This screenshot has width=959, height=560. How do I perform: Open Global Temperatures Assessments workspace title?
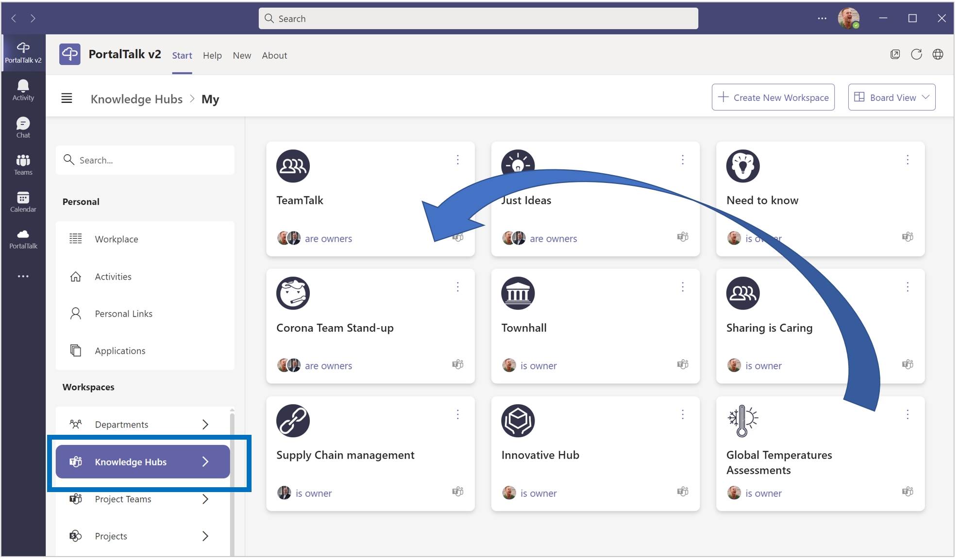coord(779,462)
